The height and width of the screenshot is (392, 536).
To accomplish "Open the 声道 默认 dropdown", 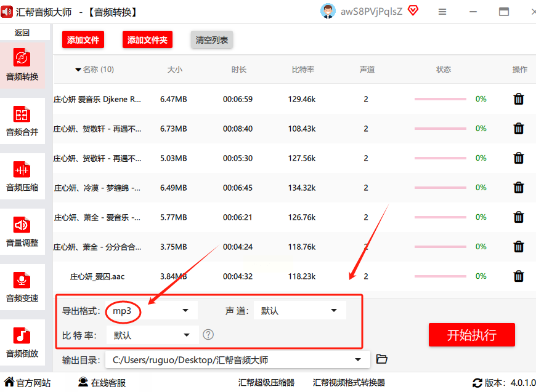I will point(300,311).
